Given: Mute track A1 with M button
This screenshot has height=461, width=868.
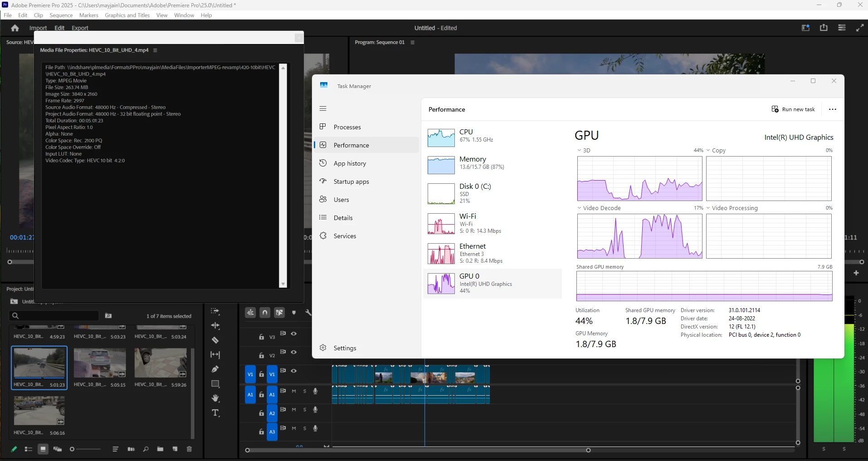Looking at the screenshot, I should [294, 391].
